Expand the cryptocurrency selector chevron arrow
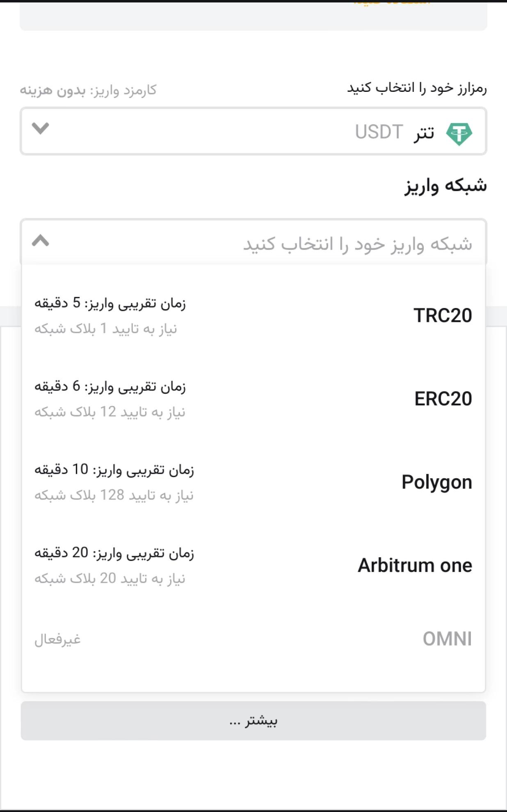The image size is (507, 812). pyautogui.click(x=40, y=128)
